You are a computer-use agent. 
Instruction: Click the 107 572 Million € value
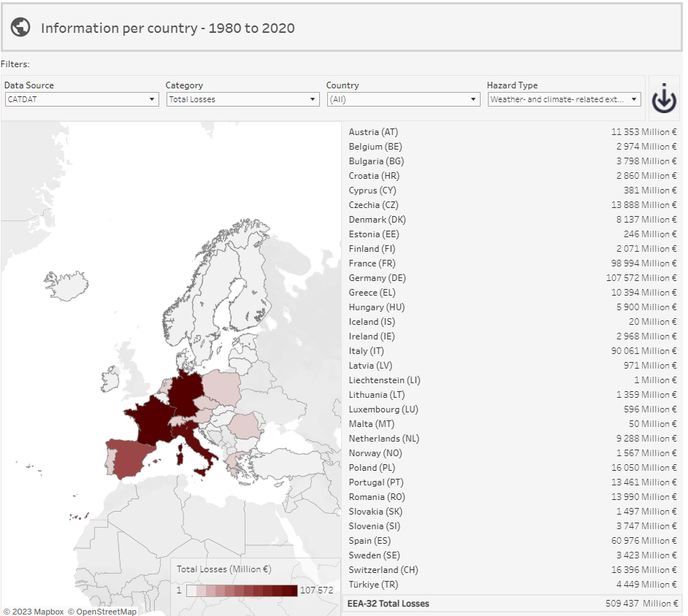(641, 278)
